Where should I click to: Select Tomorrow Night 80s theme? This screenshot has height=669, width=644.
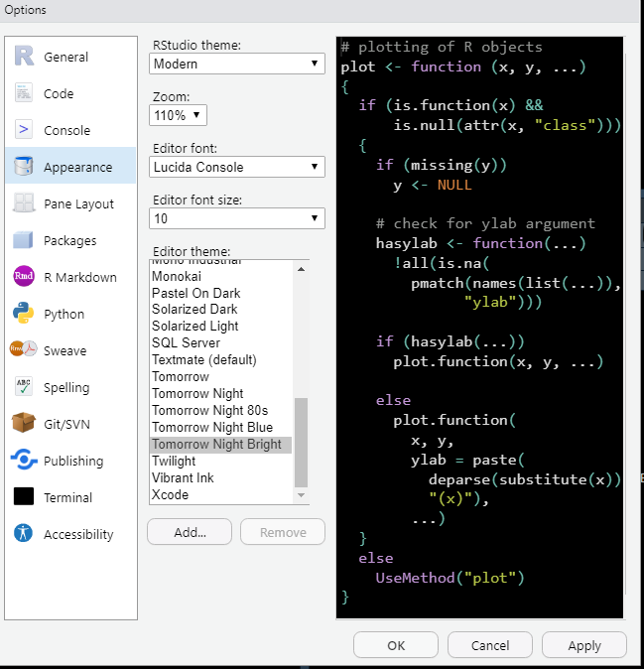click(221, 410)
